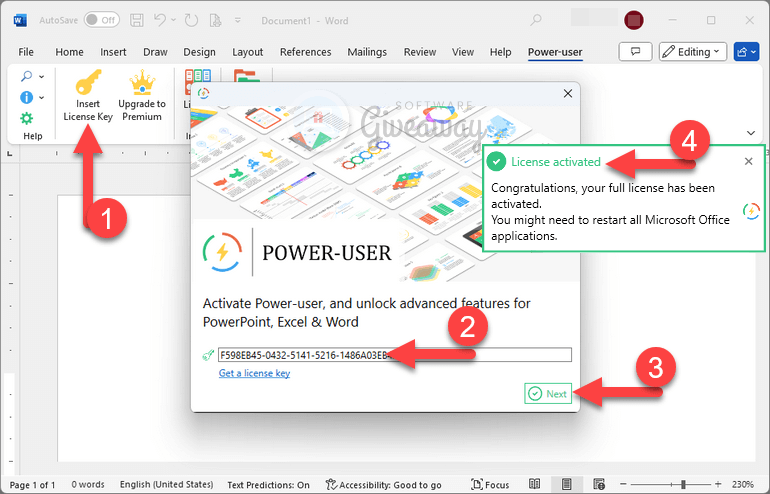The height and width of the screenshot is (494, 770).
Task: Collapse the ribbon using the chevron
Action: point(751,133)
